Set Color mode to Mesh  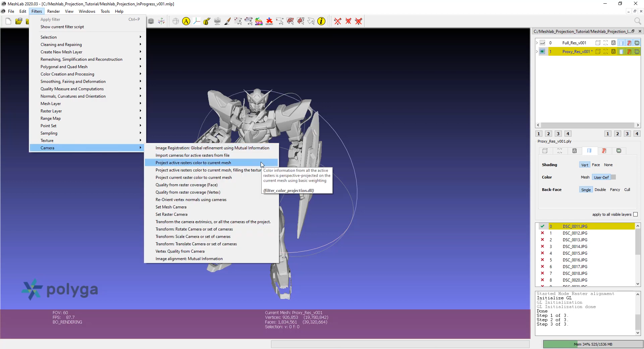[585, 177]
